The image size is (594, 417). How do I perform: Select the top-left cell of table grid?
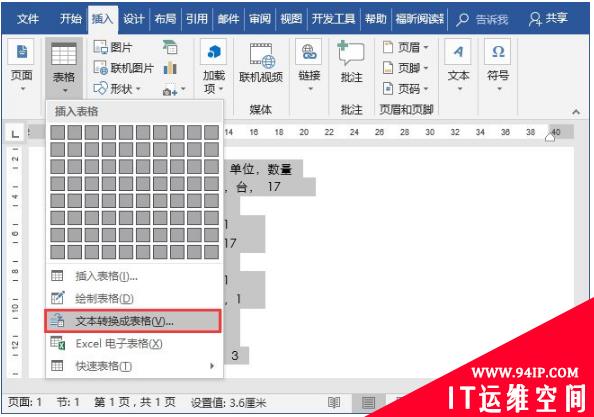tap(58, 133)
